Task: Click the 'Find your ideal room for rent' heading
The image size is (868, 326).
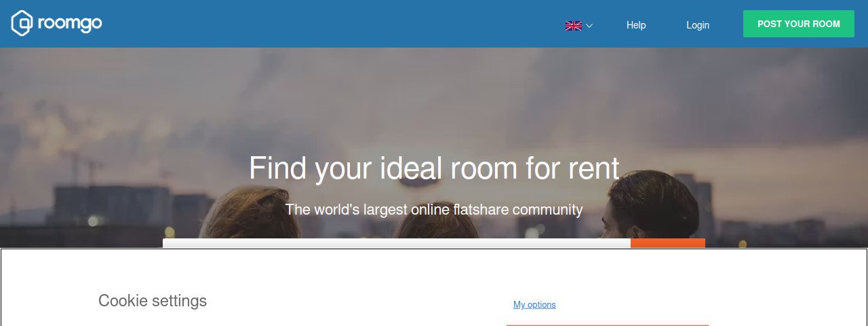Action: pos(434,168)
